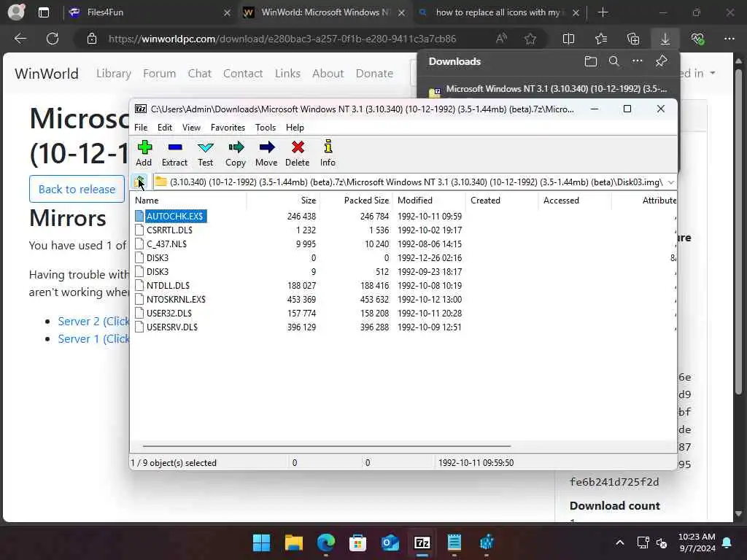This screenshot has height=560, width=747.
Task: Click the browser page vertical scrollbar
Action: 738,232
